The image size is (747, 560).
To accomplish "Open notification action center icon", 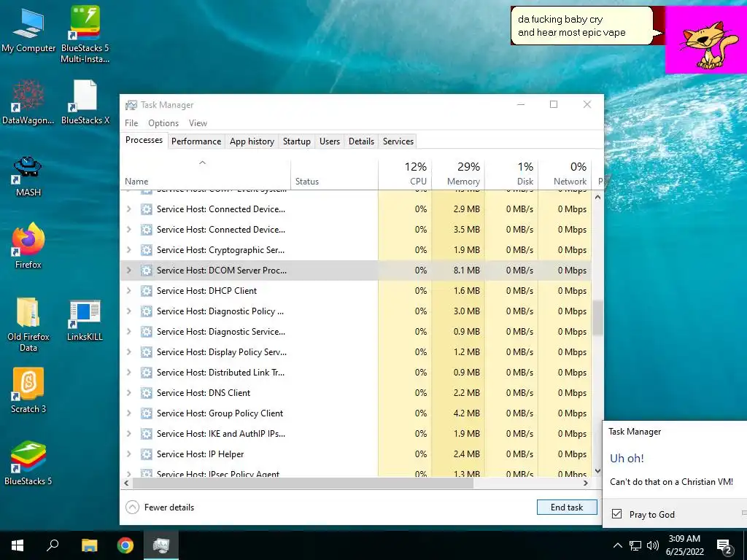I will 724,545.
